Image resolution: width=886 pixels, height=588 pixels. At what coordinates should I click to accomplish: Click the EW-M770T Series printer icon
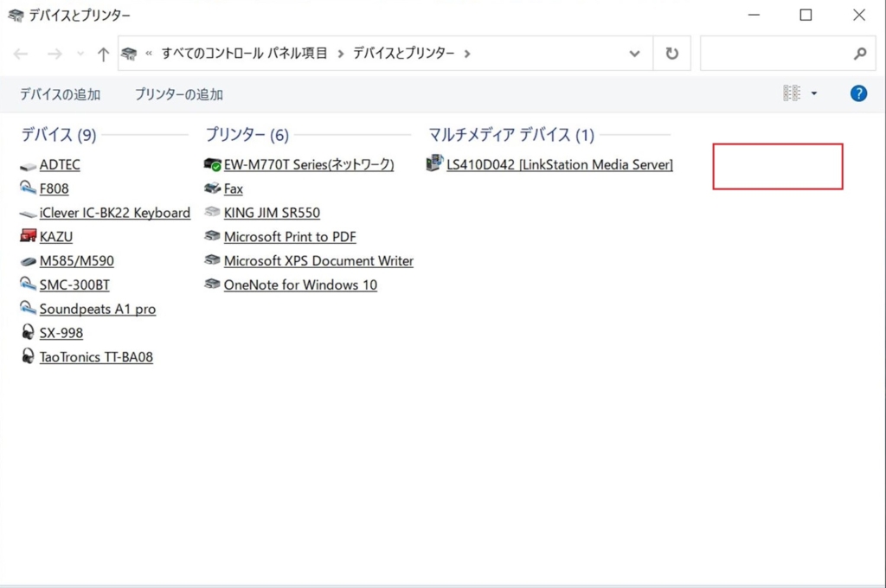click(212, 164)
